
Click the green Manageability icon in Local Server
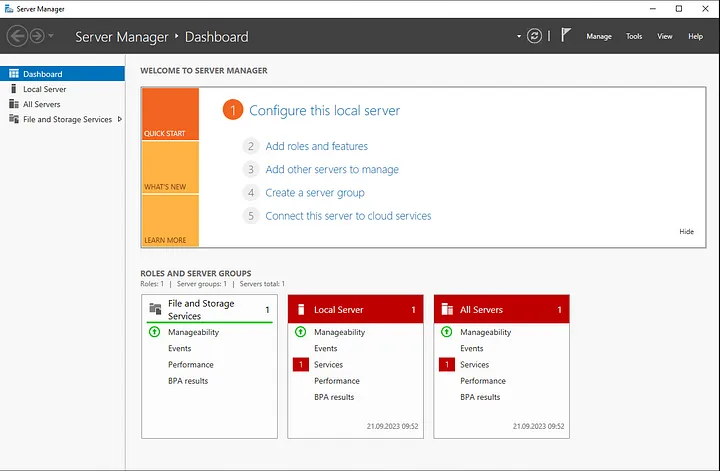pyautogui.click(x=300, y=332)
